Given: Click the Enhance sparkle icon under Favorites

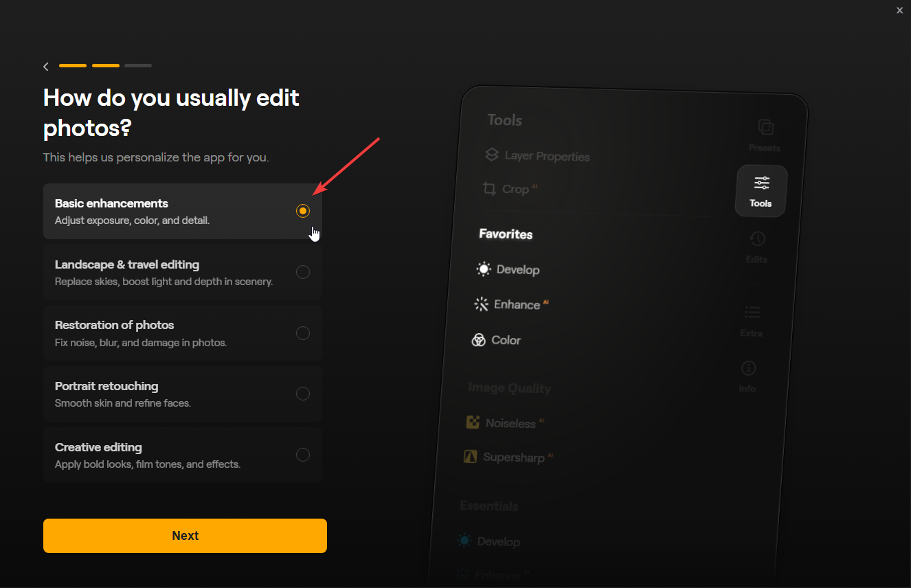Looking at the screenshot, I should pos(481,304).
